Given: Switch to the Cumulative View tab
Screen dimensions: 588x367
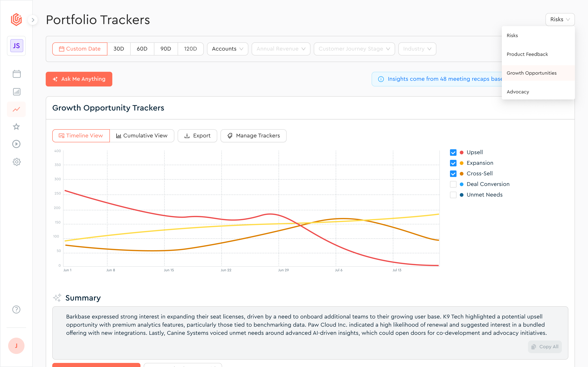Looking at the screenshot, I should click(x=142, y=136).
